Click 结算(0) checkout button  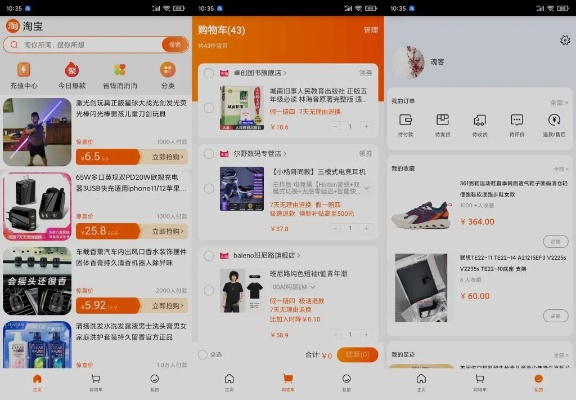click(x=357, y=355)
